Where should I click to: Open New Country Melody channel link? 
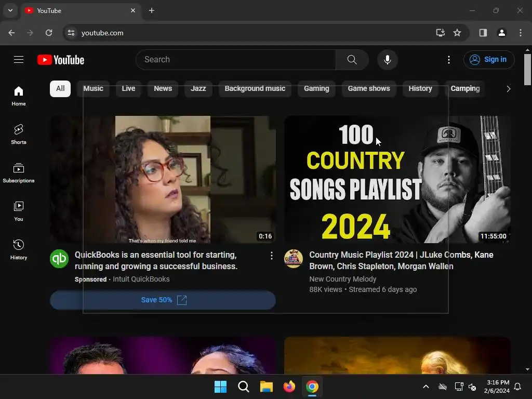click(343, 279)
